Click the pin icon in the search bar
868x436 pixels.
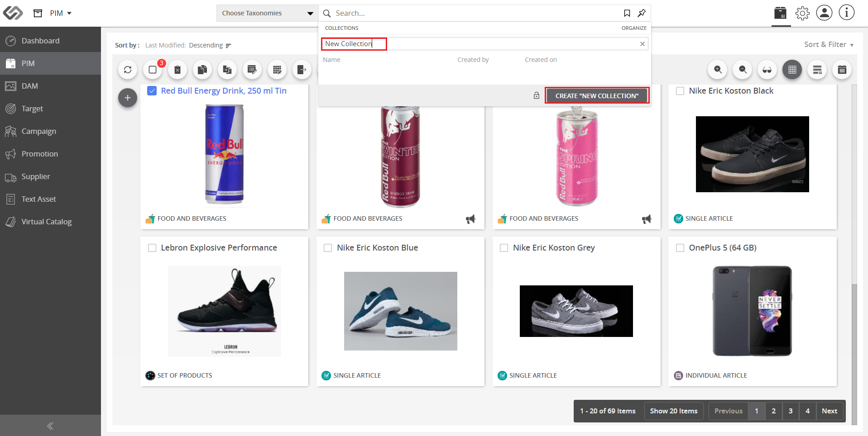[642, 13]
